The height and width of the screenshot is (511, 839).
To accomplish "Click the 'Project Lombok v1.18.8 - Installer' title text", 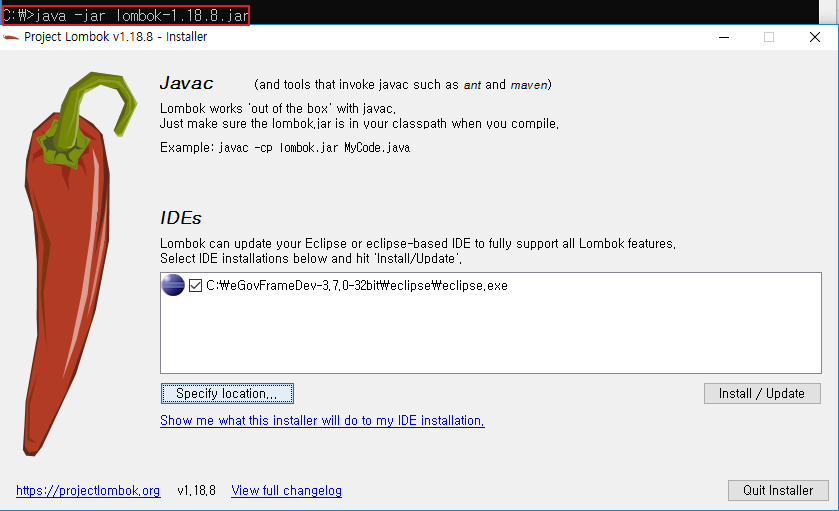I will 116,37.
